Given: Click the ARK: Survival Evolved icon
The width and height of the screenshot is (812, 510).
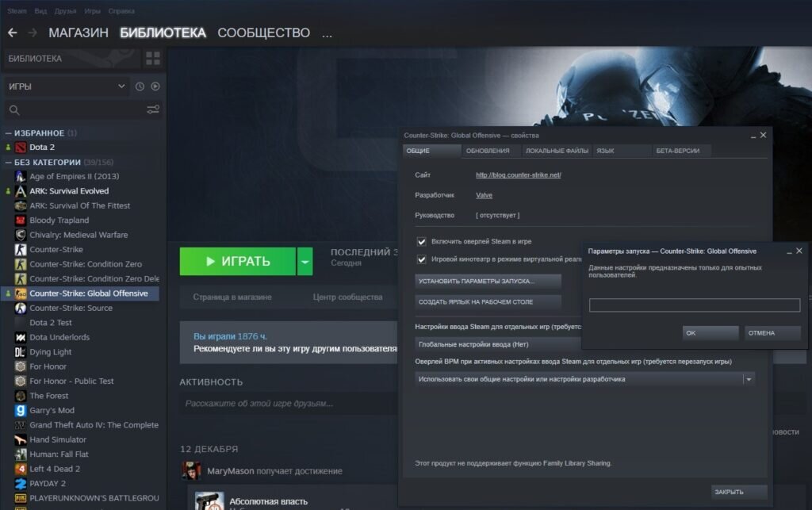Looking at the screenshot, I should pos(21,191).
